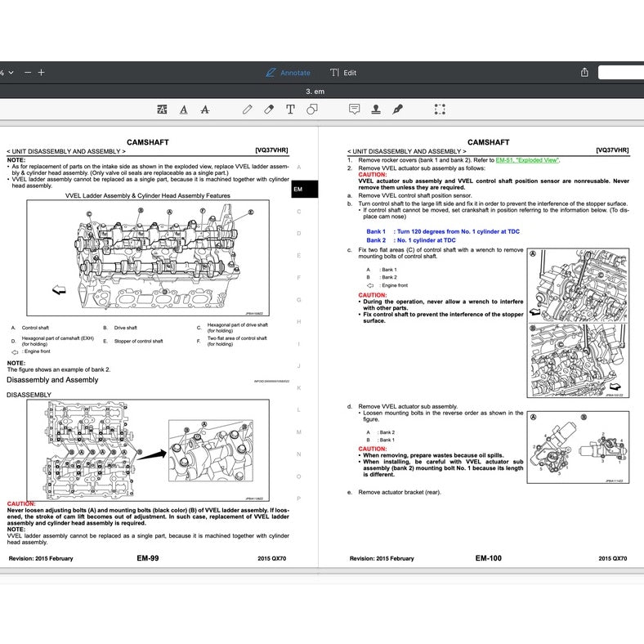This screenshot has width=644, height=644.
Task: Open the share export icon
Action: tap(584, 73)
